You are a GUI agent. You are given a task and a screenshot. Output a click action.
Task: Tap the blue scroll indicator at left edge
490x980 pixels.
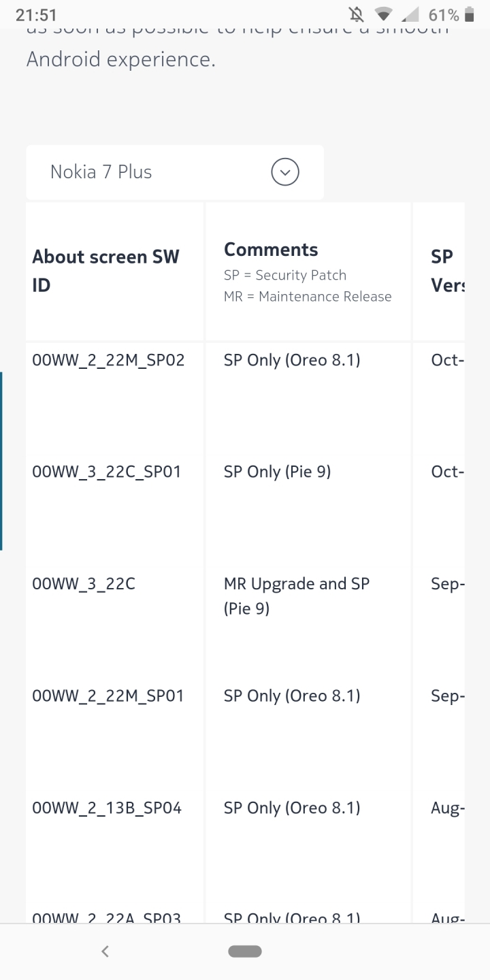click(1, 461)
